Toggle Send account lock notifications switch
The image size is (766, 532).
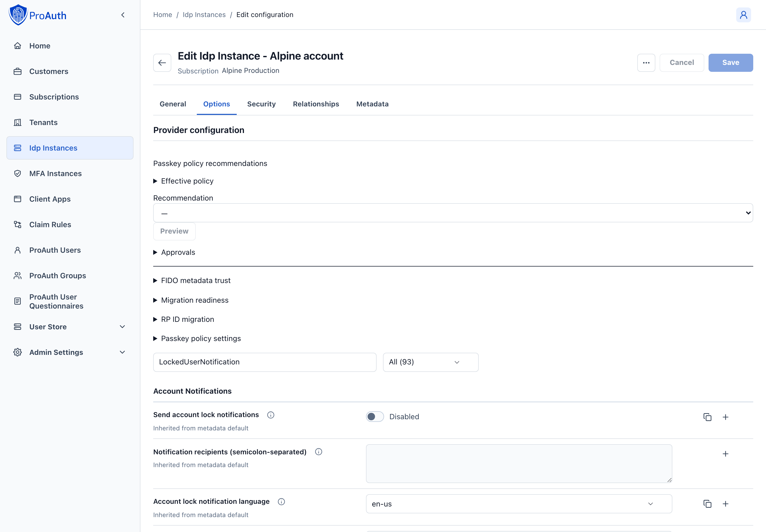pos(375,417)
